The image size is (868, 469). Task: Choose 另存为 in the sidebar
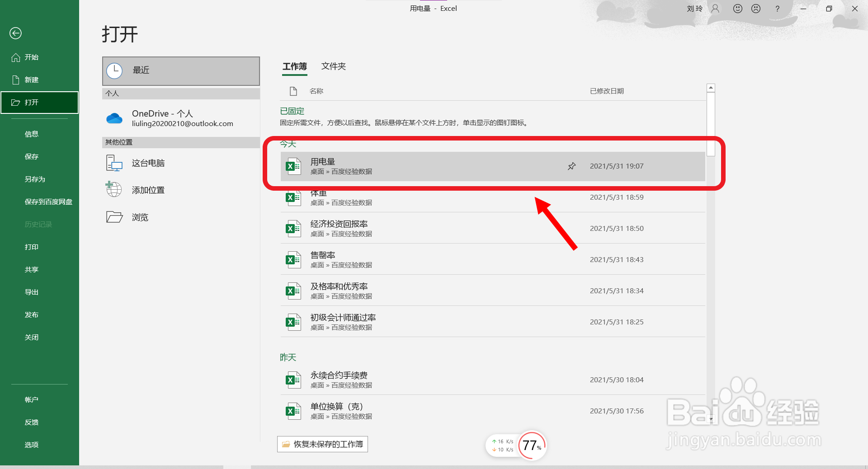[39, 179]
